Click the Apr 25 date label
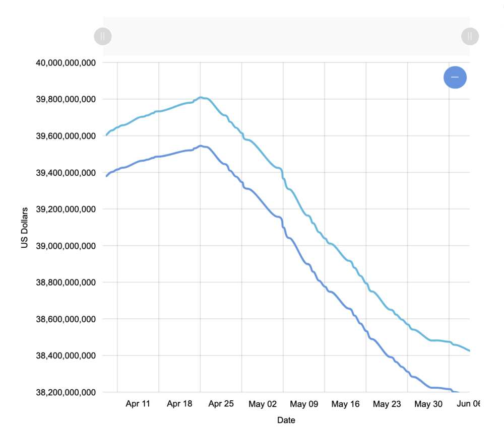 [x=221, y=404]
